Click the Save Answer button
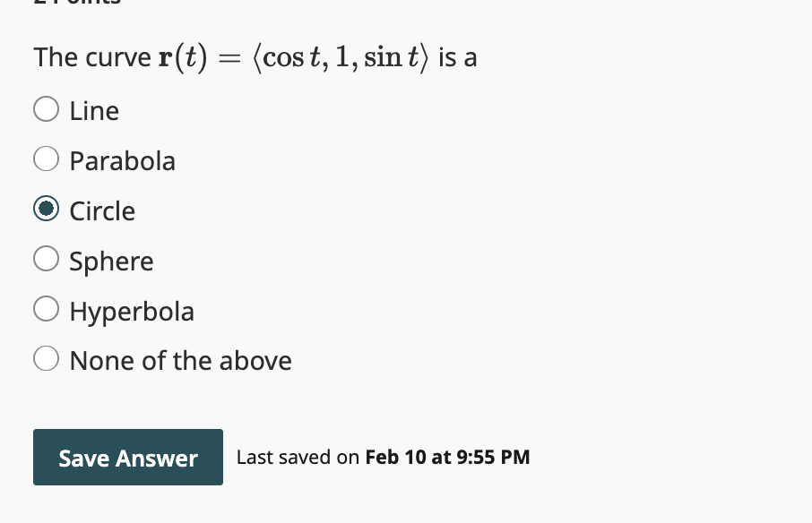This screenshot has height=523, width=812. [x=127, y=458]
